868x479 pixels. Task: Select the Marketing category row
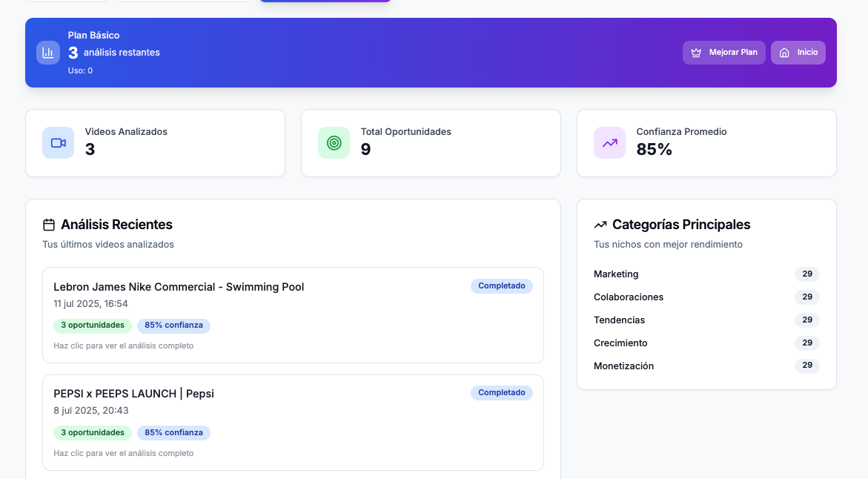pyautogui.click(x=706, y=274)
